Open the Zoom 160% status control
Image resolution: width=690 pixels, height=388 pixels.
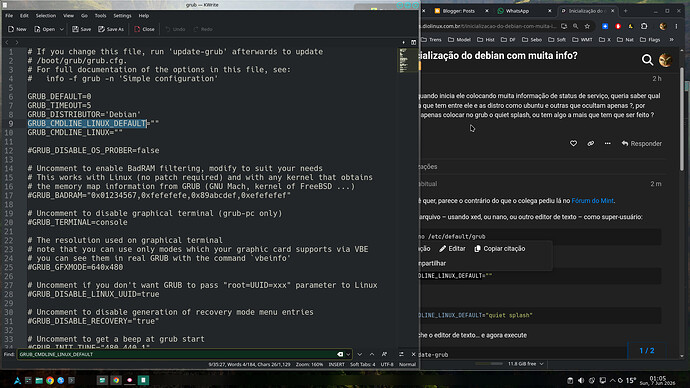309,364
